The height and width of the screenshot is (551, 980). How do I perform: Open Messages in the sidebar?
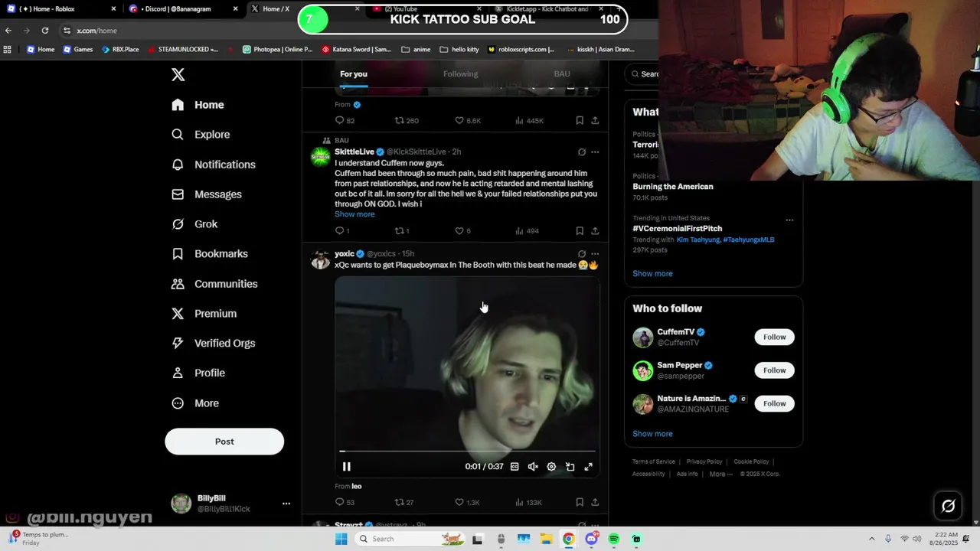pos(207,194)
